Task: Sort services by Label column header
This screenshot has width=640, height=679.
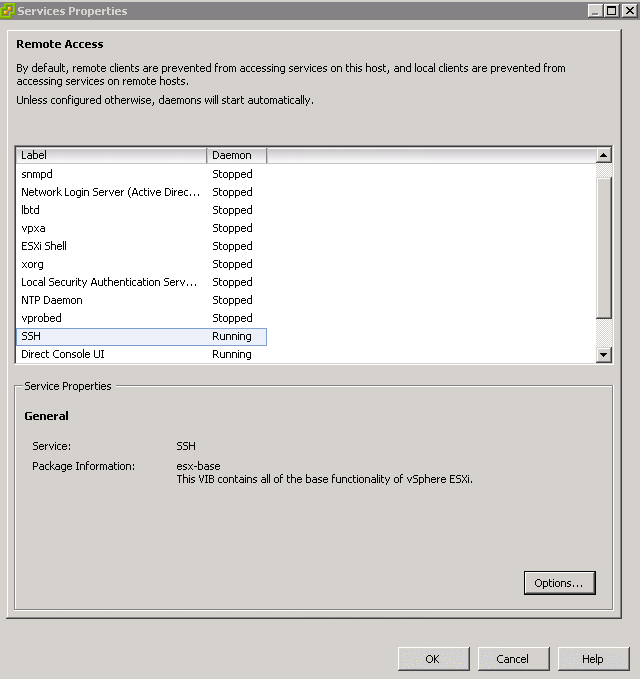Action: 111,155
